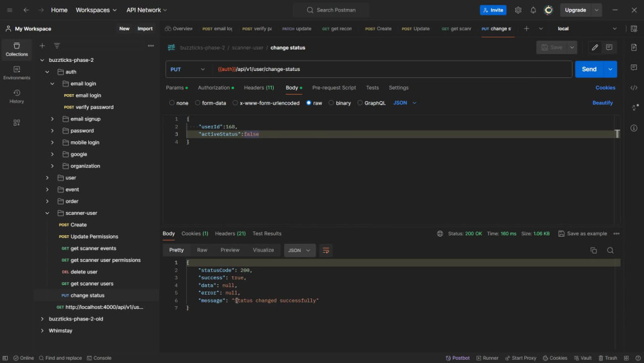
Task: Open response JSON format dropdown
Action: [299, 250]
